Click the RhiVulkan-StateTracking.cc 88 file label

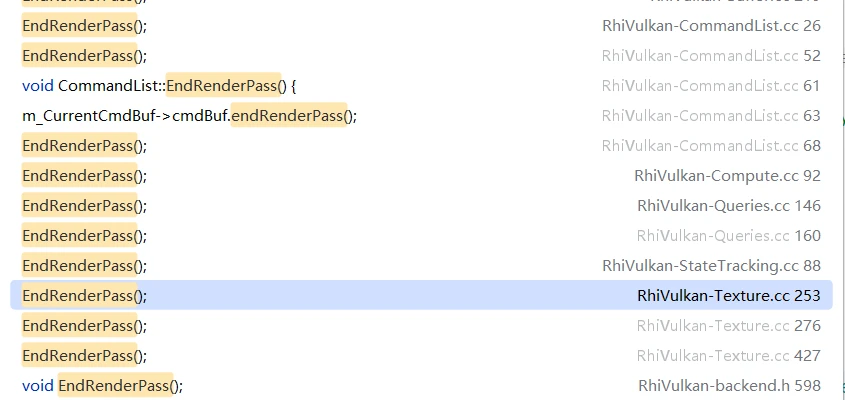(x=711, y=266)
